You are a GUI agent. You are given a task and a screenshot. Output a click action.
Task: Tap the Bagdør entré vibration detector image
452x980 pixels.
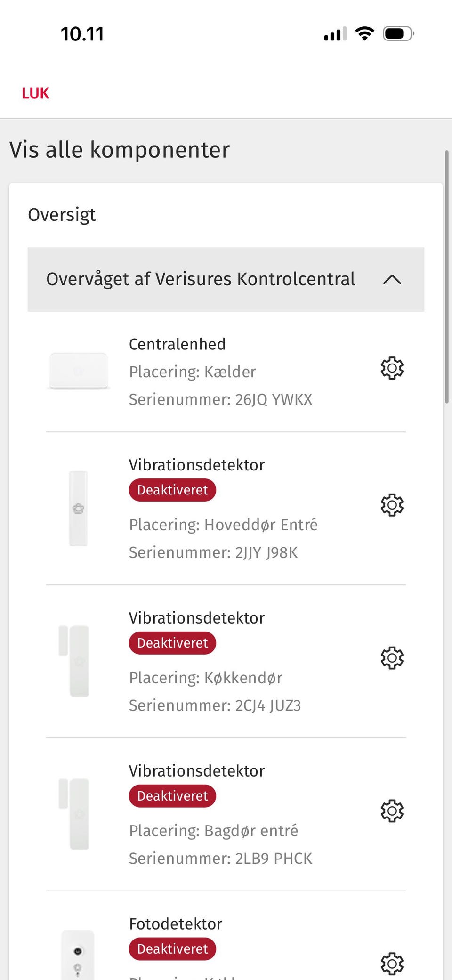[74, 813]
